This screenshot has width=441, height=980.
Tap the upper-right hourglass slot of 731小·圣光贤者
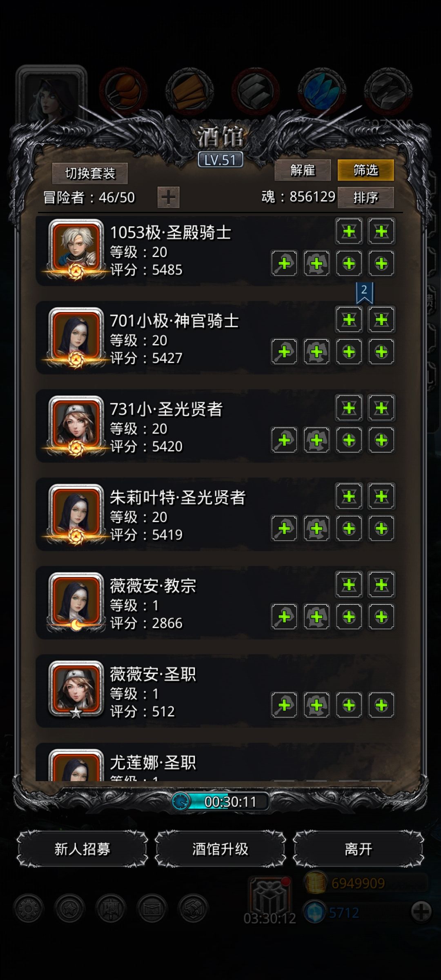click(381, 408)
